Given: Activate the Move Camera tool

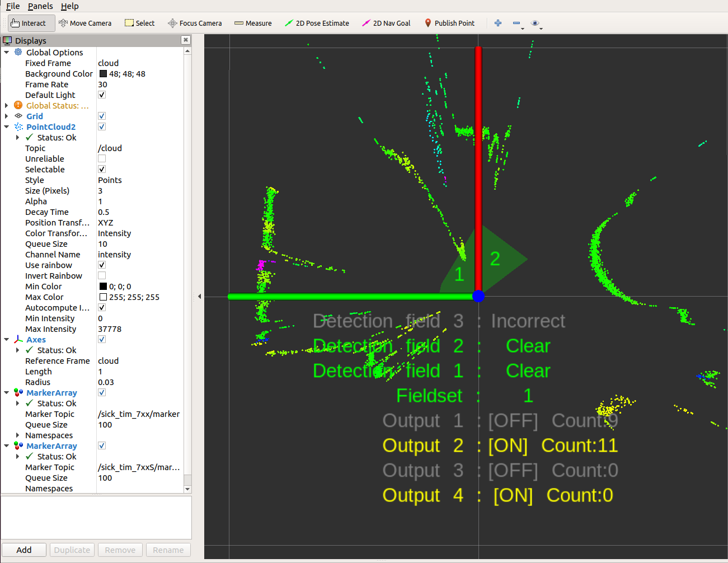Looking at the screenshot, I should 85,23.
